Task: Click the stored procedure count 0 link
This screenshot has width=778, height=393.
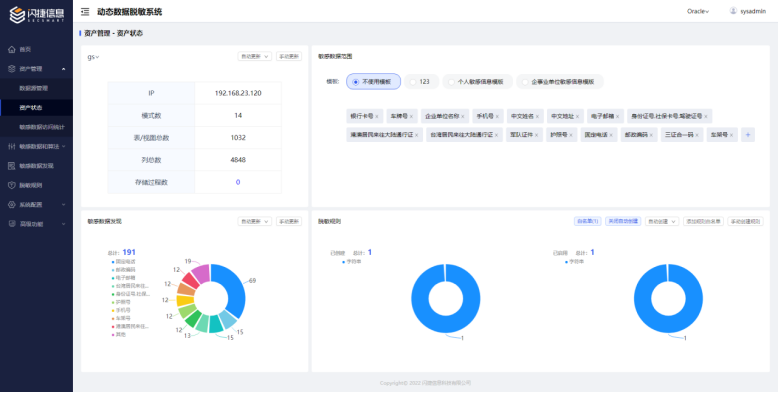Action: [x=238, y=182]
